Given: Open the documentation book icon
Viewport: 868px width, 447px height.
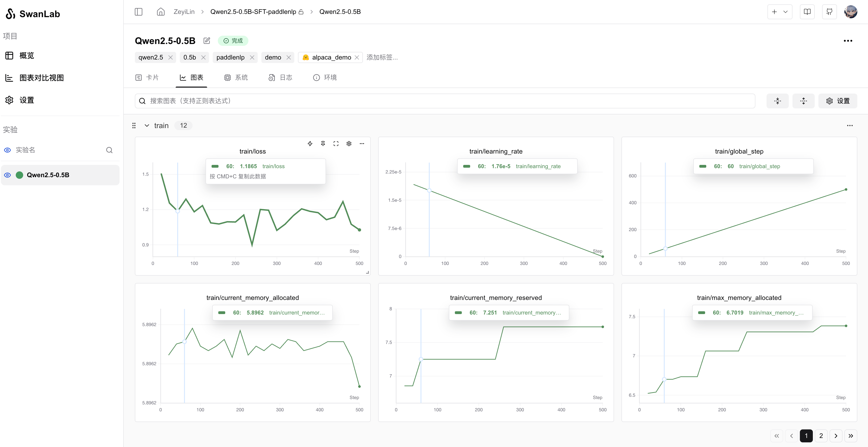Looking at the screenshot, I should tap(807, 12).
